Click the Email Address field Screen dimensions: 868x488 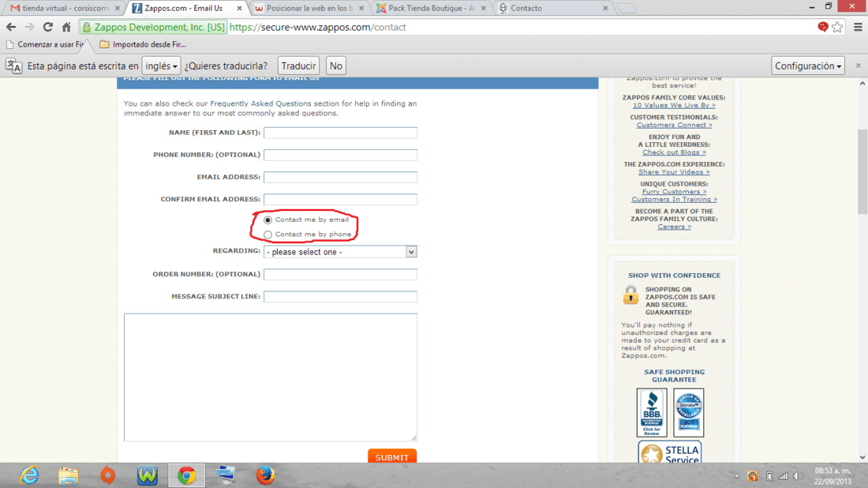(340, 177)
